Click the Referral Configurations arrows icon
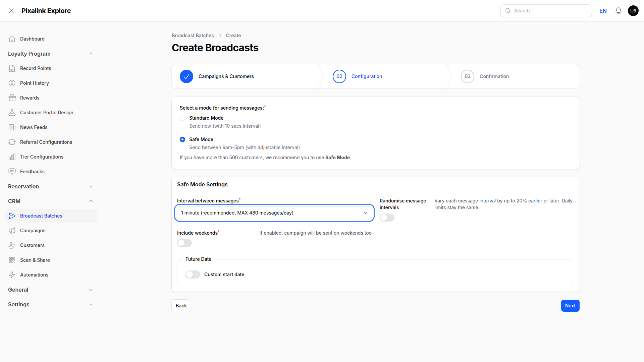The height and width of the screenshot is (362, 644). pyautogui.click(x=12, y=142)
